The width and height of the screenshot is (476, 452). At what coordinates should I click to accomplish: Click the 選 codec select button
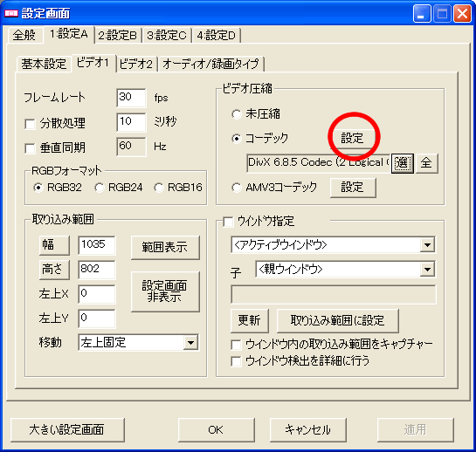pyautogui.click(x=403, y=163)
